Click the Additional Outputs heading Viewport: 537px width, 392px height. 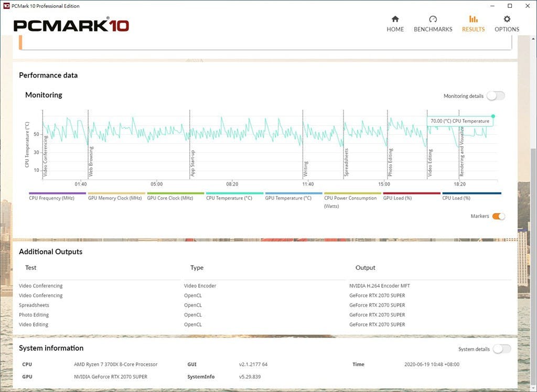pos(51,252)
